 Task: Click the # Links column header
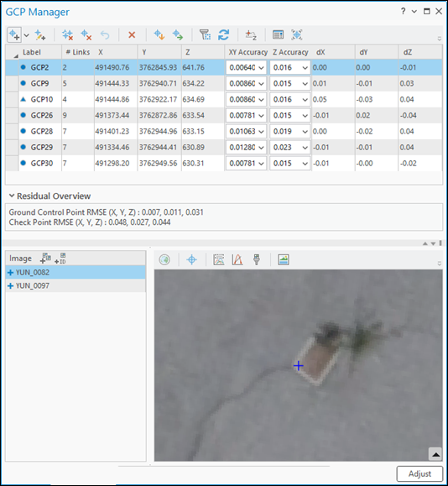tap(78, 52)
